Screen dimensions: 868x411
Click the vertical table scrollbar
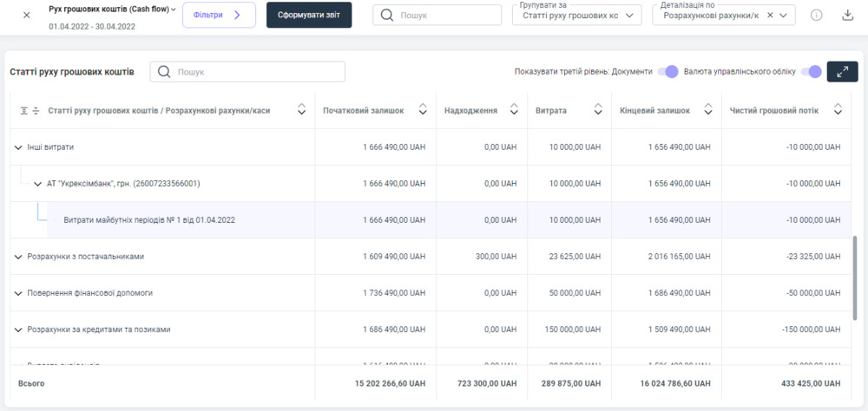pyautogui.click(x=856, y=269)
